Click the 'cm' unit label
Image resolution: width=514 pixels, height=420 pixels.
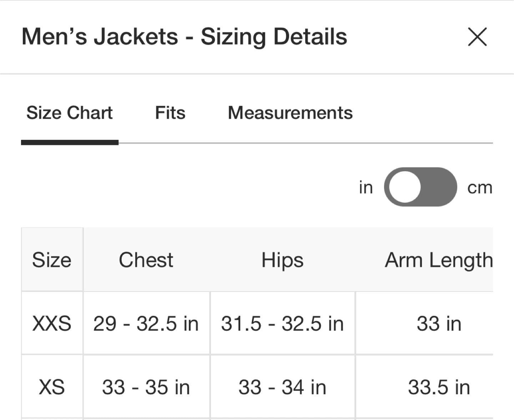480,187
